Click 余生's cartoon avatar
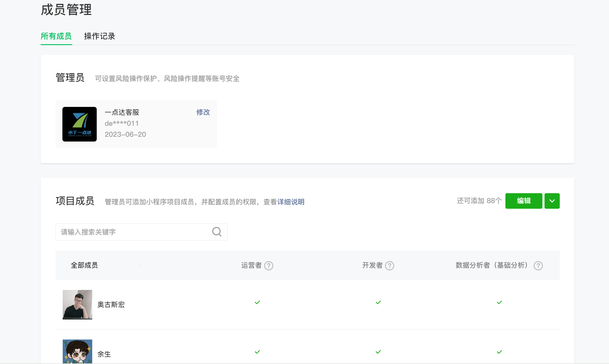Viewport: 609px width, 364px height. pyautogui.click(x=77, y=351)
